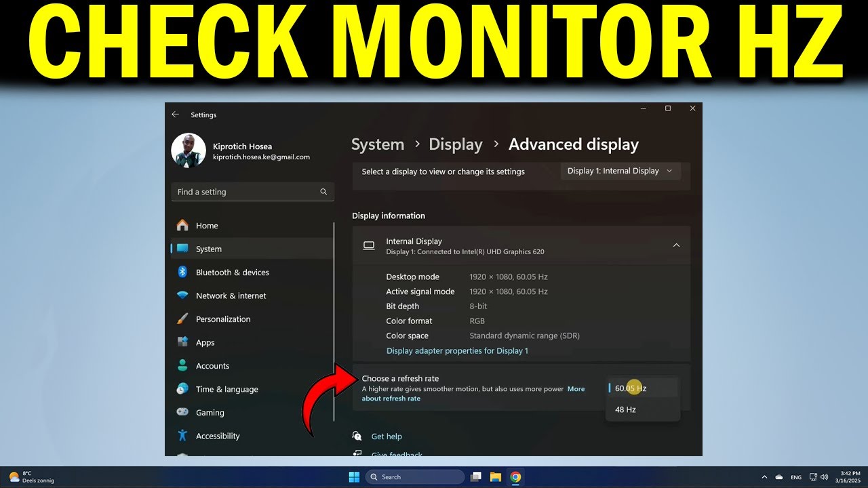Click the Color space value Standard dynamic range (SDR)
Viewport: 868px width, 488px height.
click(x=524, y=335)
